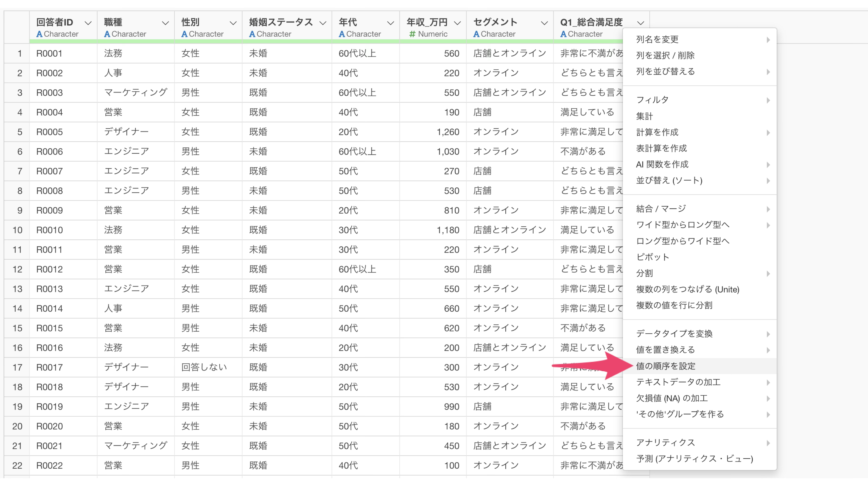This screenshot has width=868, height=486.
Task: Click the Q1_総合満足度 column header name
Action: (x=591, y=22)
